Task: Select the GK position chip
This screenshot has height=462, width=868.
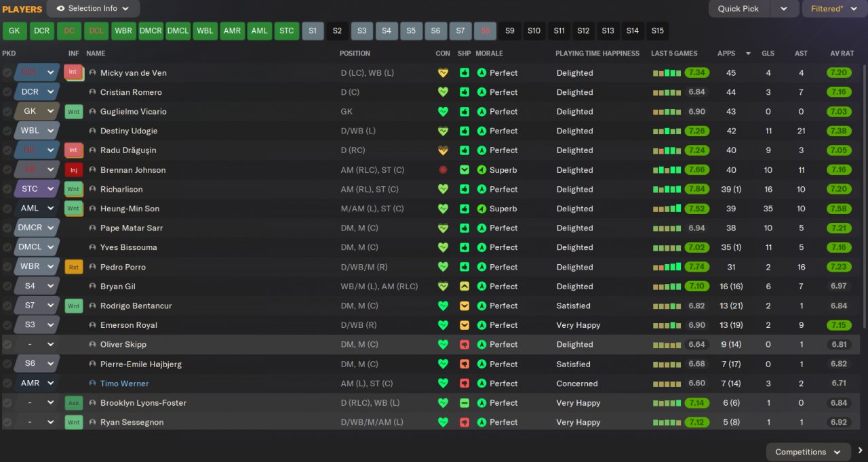Action: point(14,31)
